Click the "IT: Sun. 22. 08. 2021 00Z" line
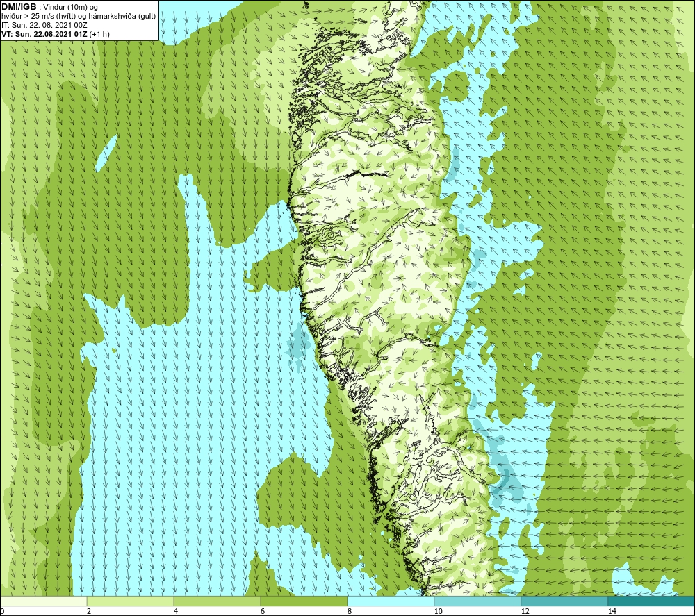This screenshot has height=616, width=695. tap(44, 25)
